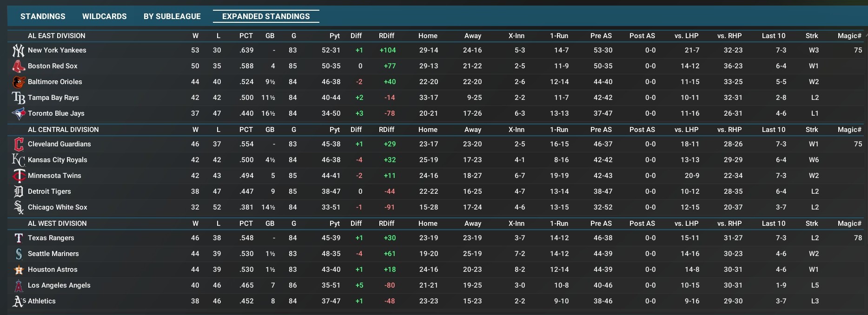Click the Minnesota Twins logo
Viewport: 868px width, 315px height.
[18, 176]
